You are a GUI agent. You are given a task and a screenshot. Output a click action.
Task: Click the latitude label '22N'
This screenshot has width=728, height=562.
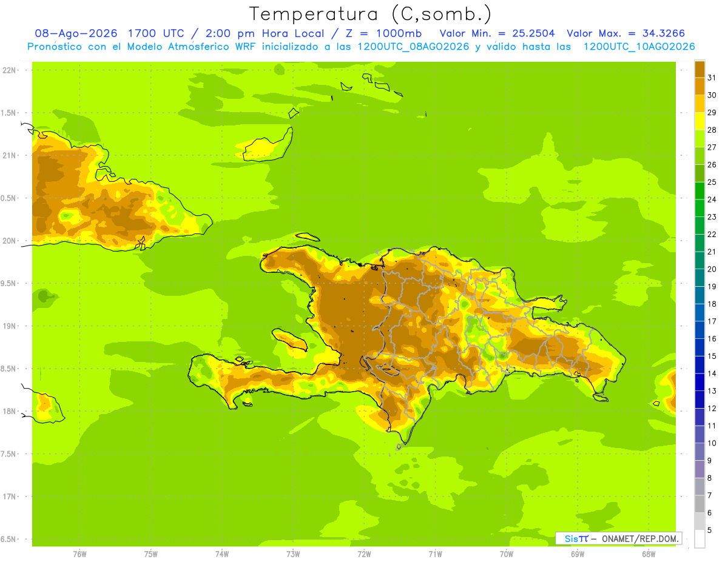[x=9, y=70]
